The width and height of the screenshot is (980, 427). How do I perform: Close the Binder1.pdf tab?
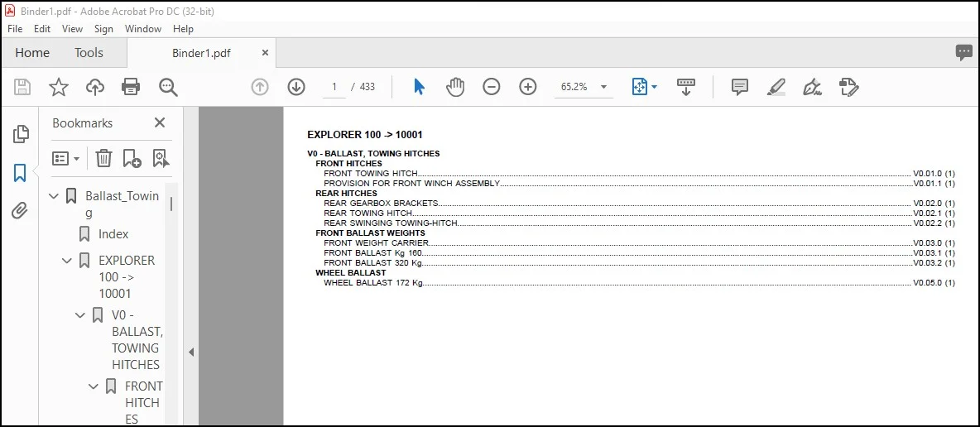coord(265,53)
